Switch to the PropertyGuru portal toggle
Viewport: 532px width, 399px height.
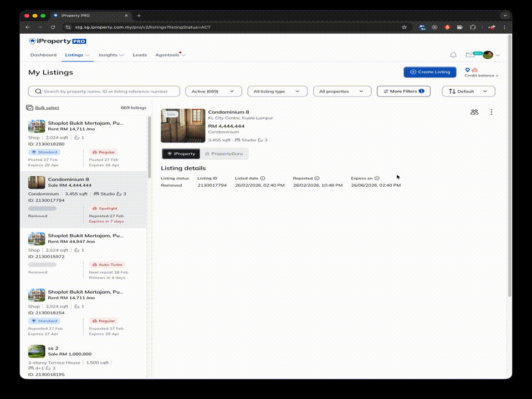click(x=224, y=154)
